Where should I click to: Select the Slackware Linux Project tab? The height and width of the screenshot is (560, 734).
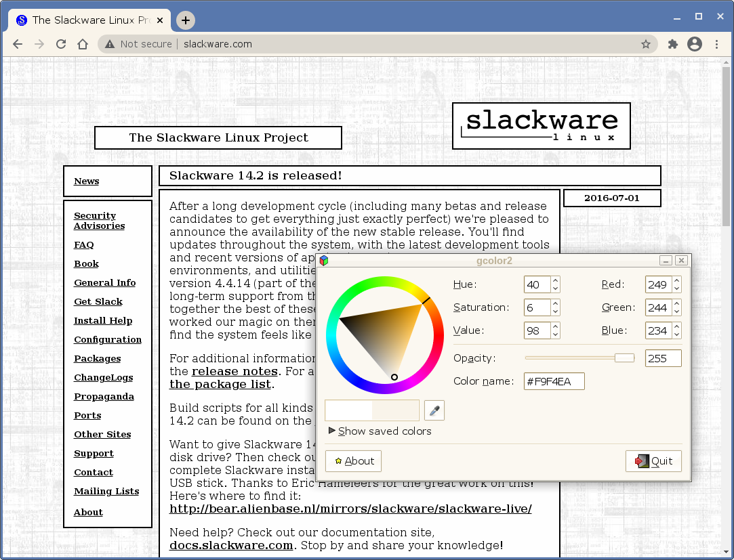tap(88, 20)
